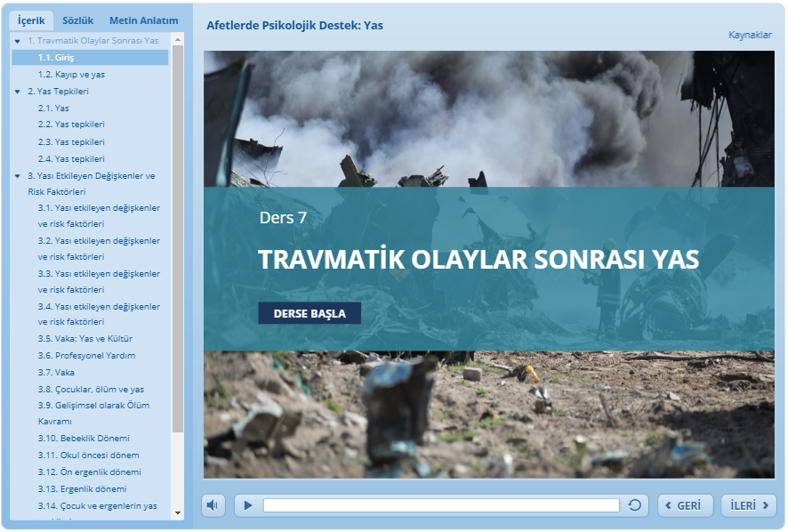Open 3.6. Profesyonel Yardım
The image size is (788, 532).
(x=86, y=356)
